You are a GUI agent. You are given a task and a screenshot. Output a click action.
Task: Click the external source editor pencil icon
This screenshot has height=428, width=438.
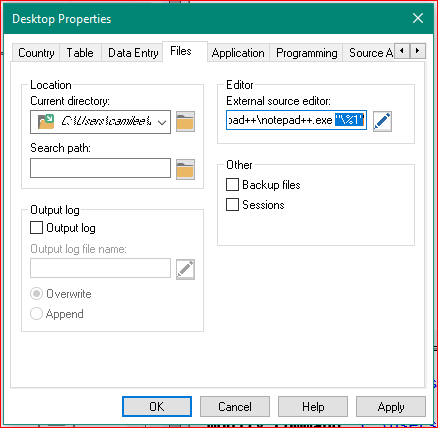(x=382, y=121)
